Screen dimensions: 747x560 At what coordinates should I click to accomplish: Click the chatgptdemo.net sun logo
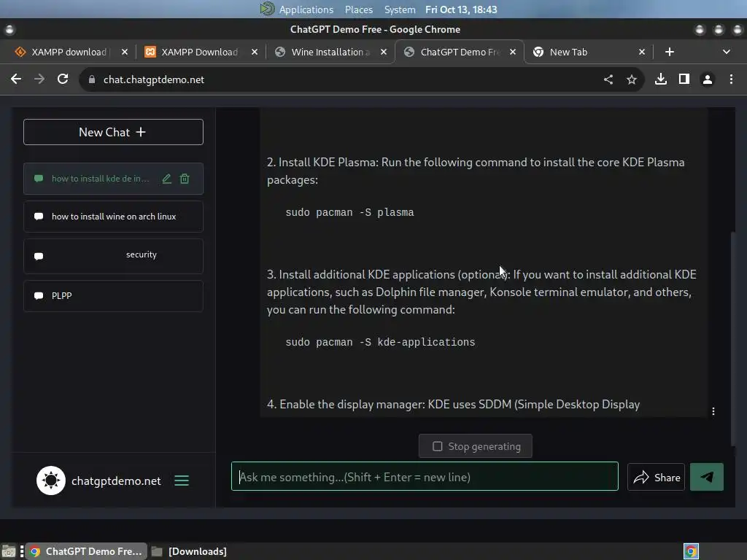coord(51,481)
